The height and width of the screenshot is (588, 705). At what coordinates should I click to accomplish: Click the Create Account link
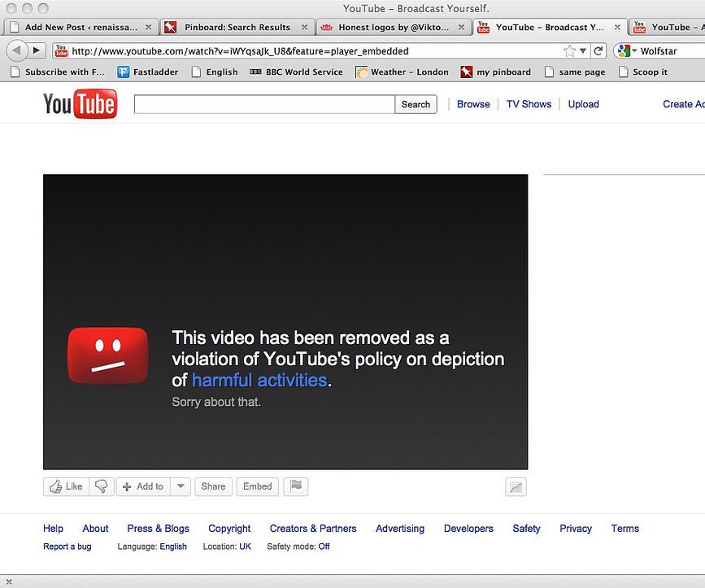(684, 104)
